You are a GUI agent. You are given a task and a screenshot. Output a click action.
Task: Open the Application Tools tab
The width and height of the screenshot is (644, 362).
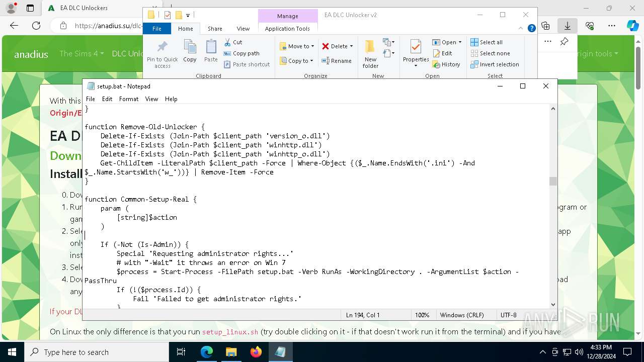pos(287,29)
